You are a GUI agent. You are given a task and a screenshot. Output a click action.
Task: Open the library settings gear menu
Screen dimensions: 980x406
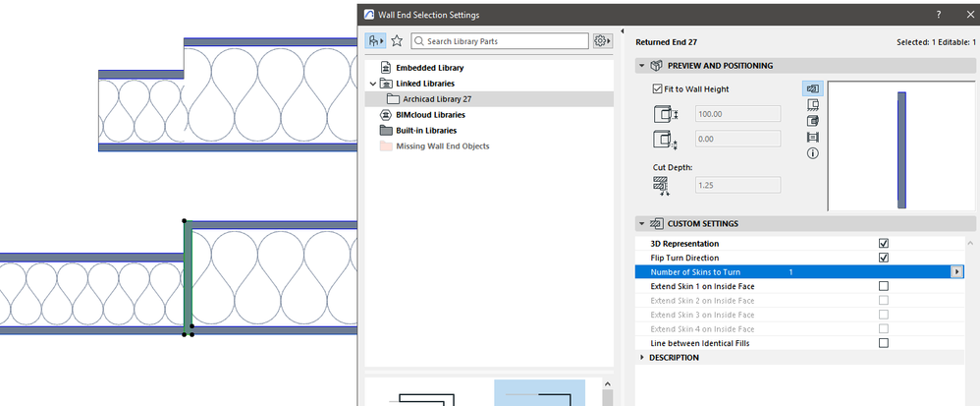602,40
